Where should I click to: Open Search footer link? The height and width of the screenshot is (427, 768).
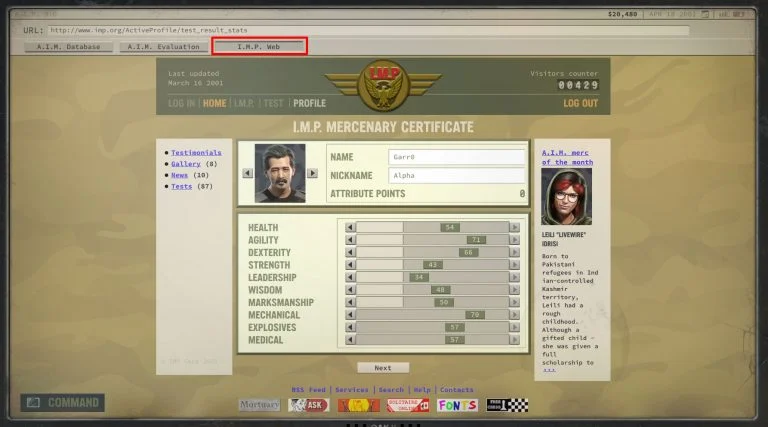(x=391, y=390)
